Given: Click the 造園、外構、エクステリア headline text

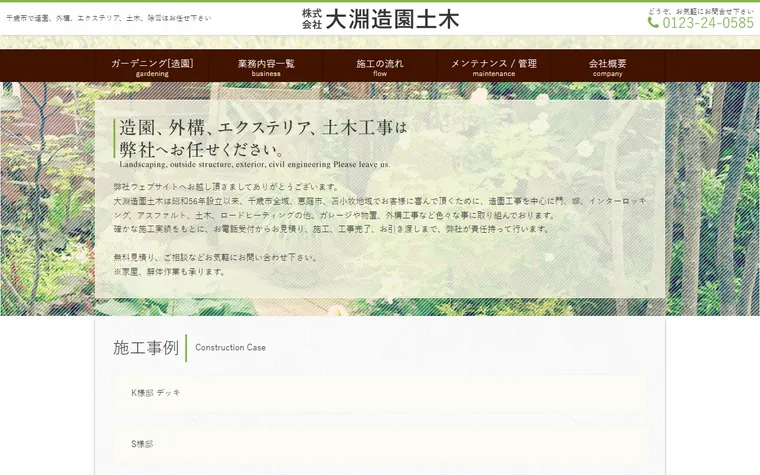Looking at the screenshot, I should [263, 138].
